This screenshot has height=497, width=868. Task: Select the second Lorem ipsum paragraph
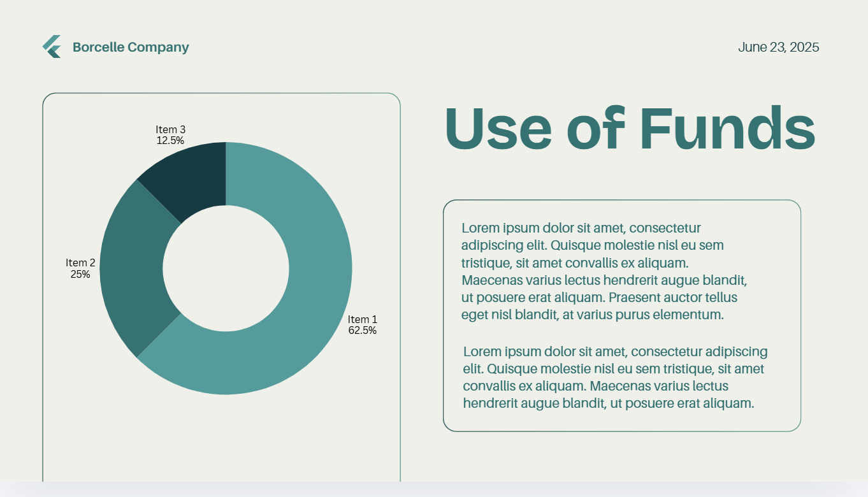pos(615,377)
